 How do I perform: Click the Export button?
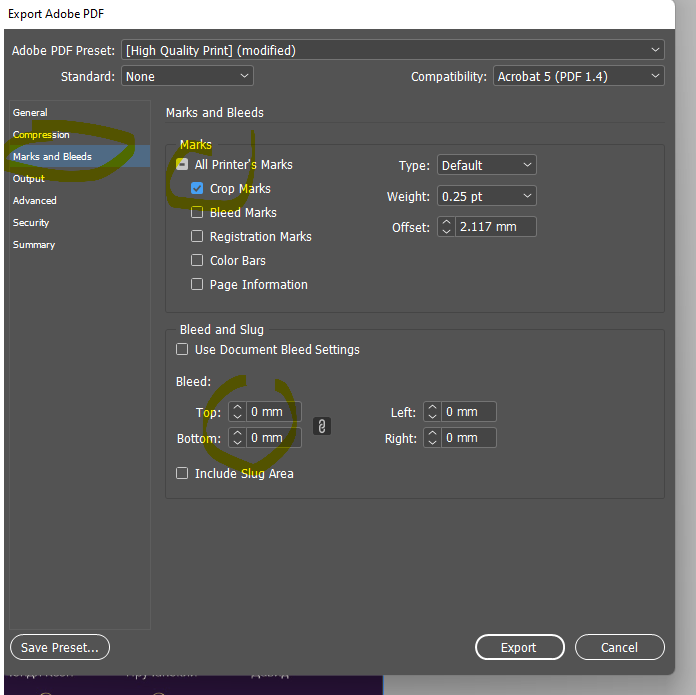[520, 647]
